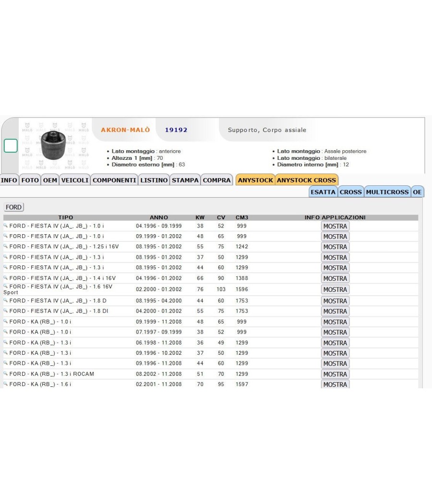Click magnifier icon for Fiesta IV 1.4 i 16V
The width and height of the screenshot is (432, 504).
tap(5, 277)
